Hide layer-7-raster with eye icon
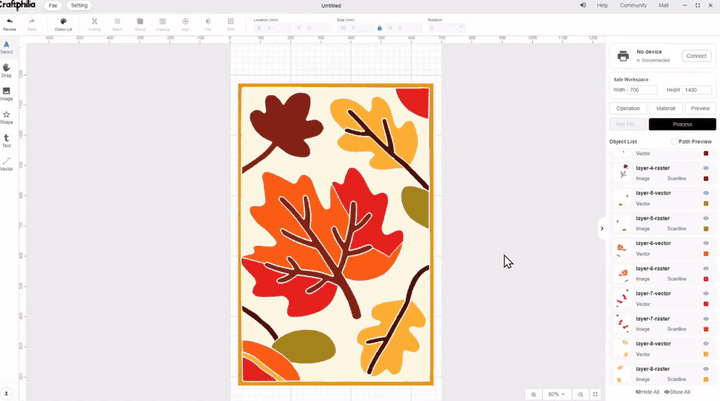The image size is (720, 401). coord(706,319)
